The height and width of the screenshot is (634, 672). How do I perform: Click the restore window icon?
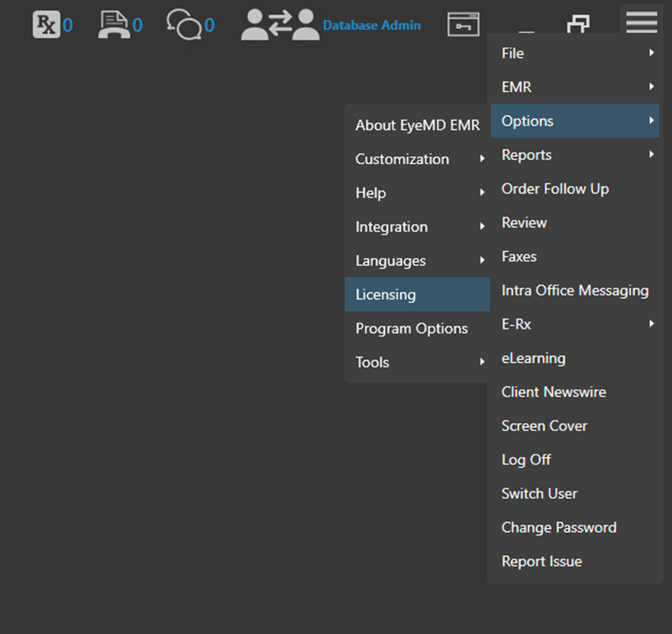click(578, 25)
